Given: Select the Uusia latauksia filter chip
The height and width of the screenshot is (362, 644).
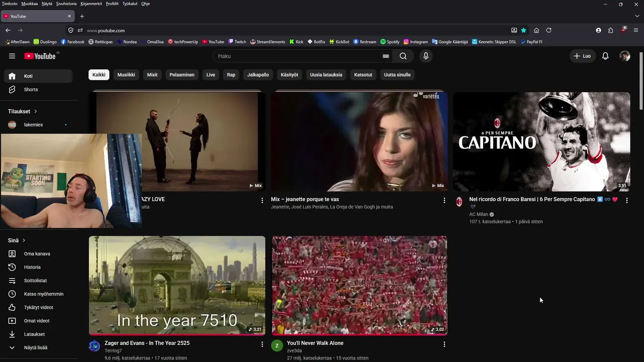Looking at the screenshot, I should pos(326,75).
